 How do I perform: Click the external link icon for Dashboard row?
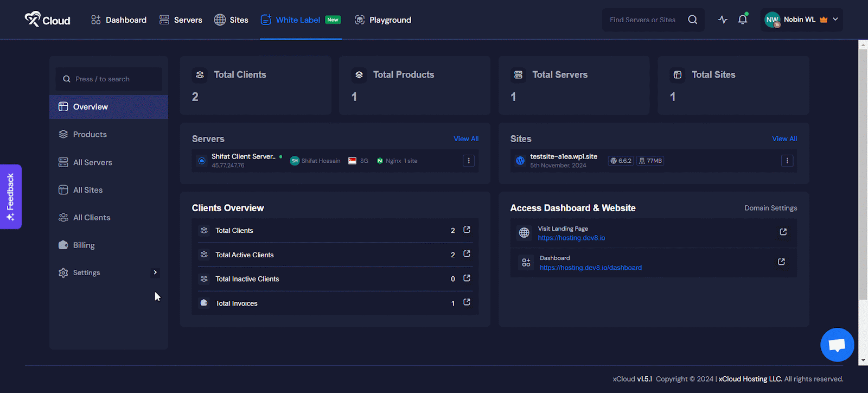click(x=781, y=262)
